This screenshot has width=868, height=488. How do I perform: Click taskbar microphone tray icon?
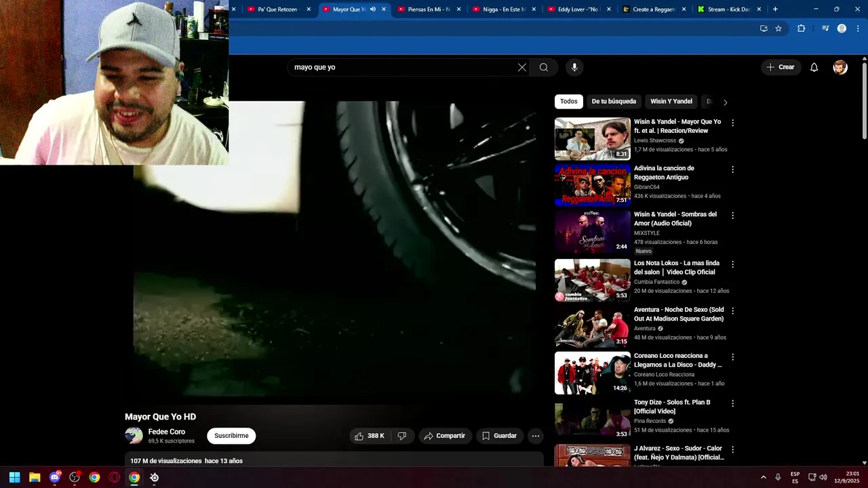778,477
